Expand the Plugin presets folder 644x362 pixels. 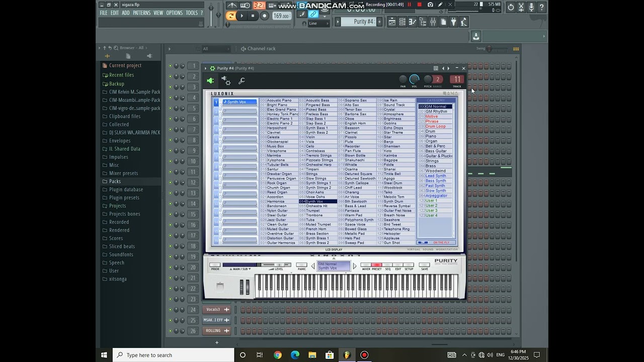tap(124, 198)
